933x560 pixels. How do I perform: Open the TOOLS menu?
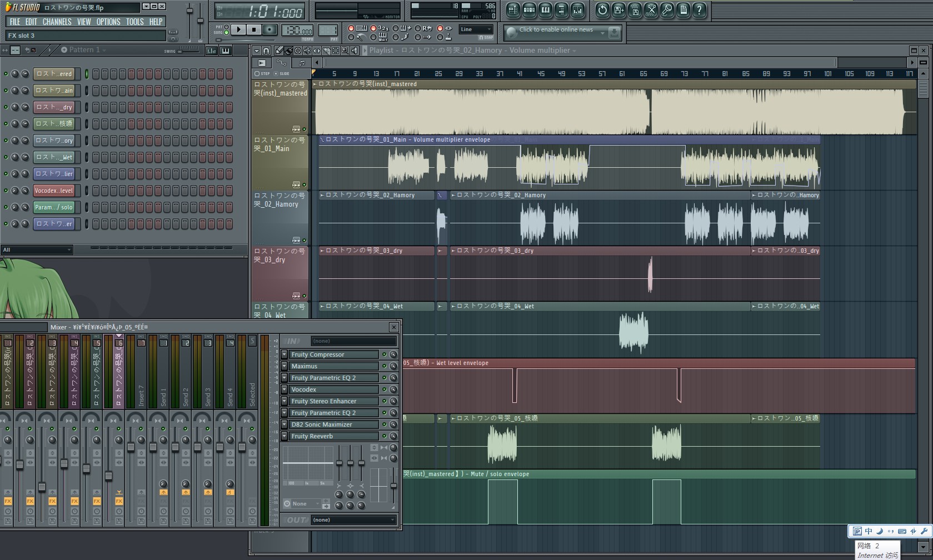click(x=134, y=22)
